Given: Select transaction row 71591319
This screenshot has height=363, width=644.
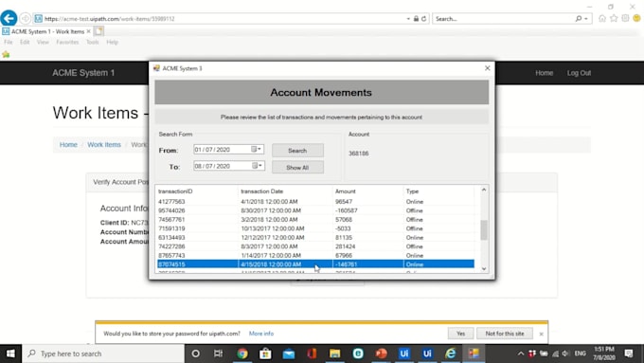Looking at the screenshot, I should point(315,228).
